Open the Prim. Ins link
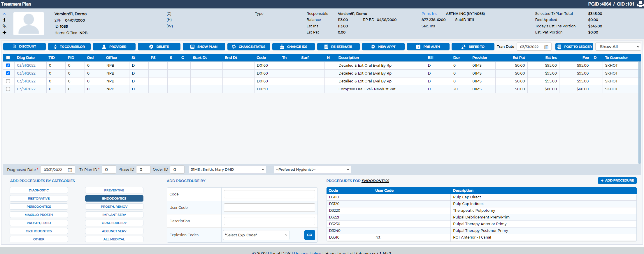Viewport: 644px width, 254px height. 429,14
